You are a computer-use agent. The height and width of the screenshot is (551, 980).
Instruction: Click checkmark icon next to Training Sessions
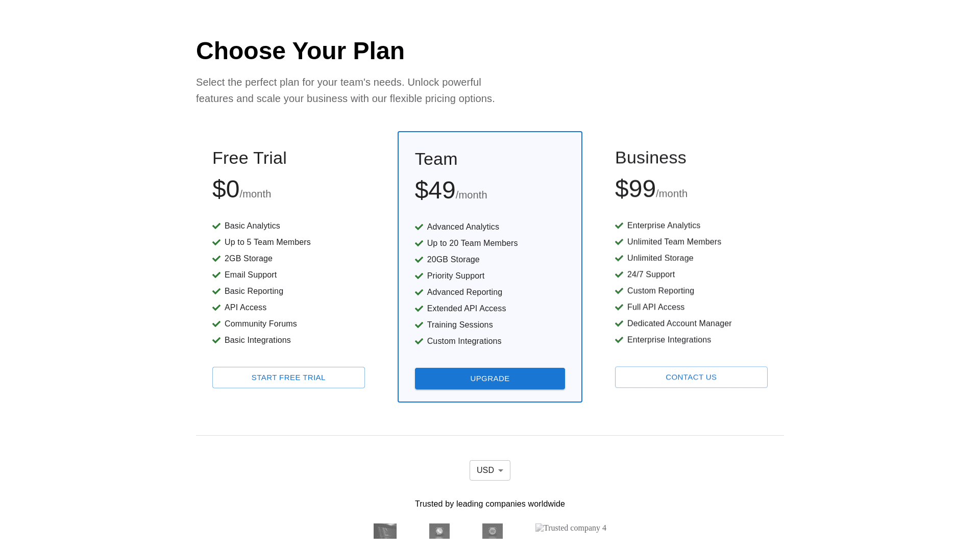[419, 325]
